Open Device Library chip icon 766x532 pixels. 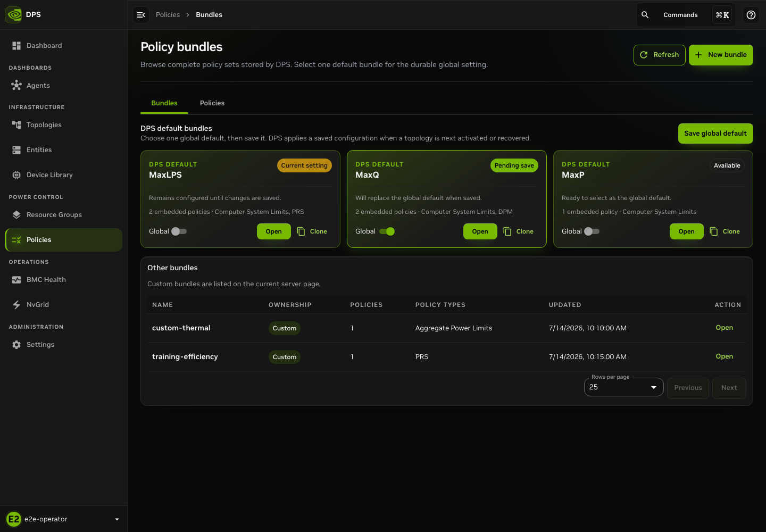16,175
